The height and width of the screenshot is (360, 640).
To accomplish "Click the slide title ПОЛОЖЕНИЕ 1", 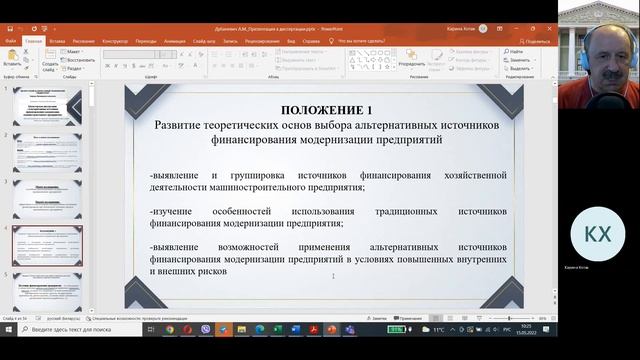I will [327, 110].
